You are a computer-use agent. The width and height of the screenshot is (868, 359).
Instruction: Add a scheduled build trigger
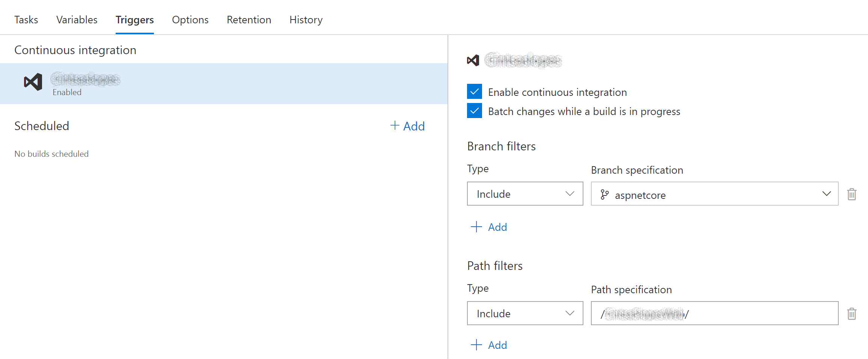[408, 126]
